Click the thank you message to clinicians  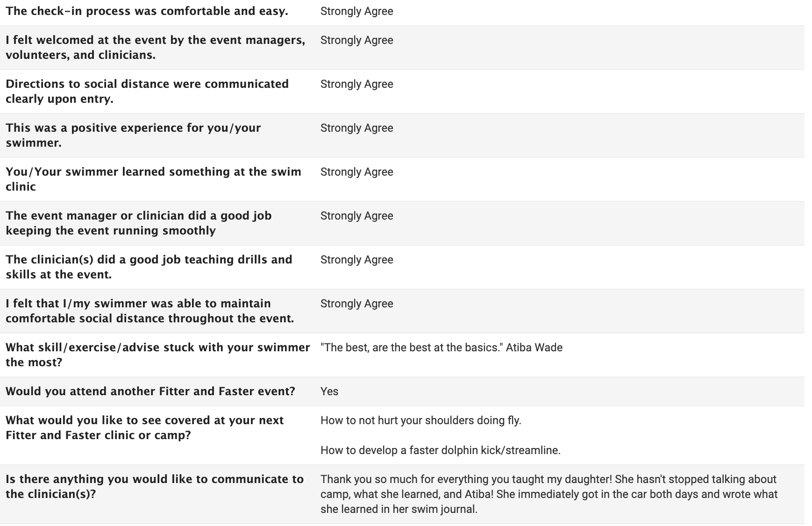pyautogui.click(x=549, y=494)
